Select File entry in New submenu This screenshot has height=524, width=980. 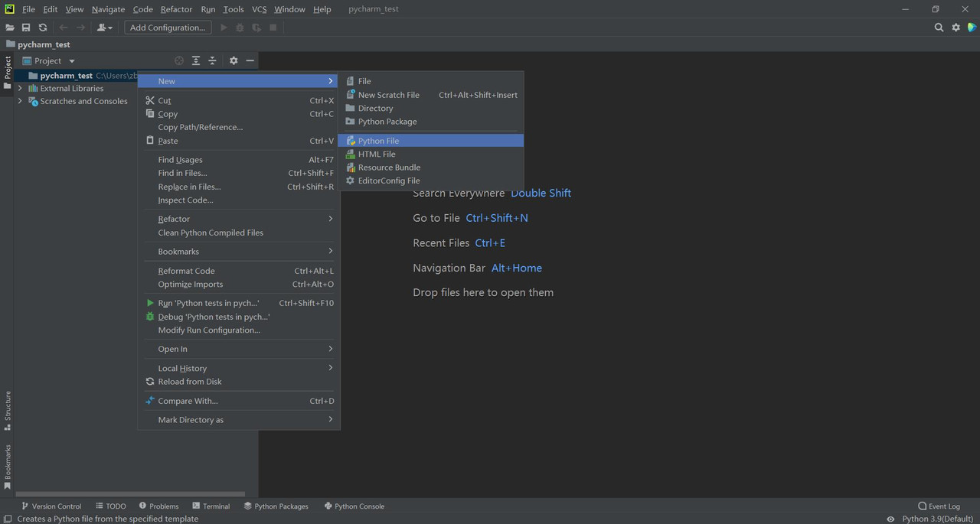click(x=431, y=81)
